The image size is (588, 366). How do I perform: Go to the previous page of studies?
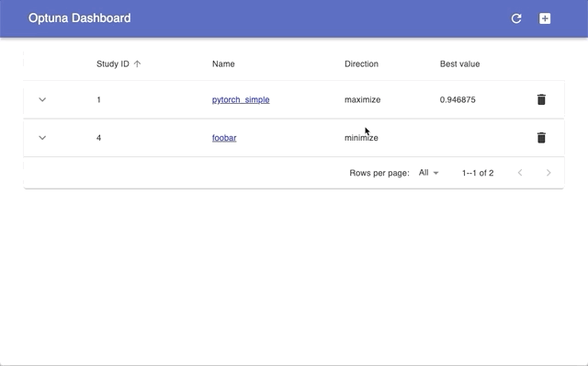[520, 173]
